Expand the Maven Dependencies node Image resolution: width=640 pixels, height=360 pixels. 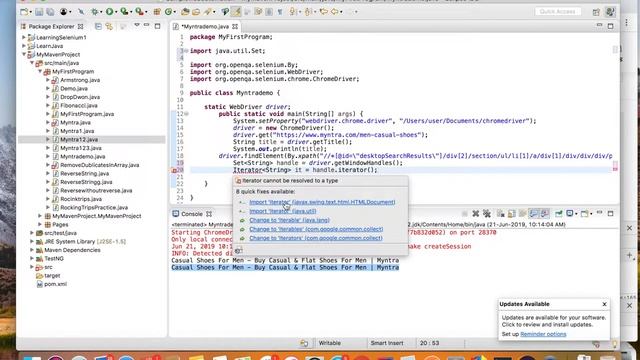[32, 250]
